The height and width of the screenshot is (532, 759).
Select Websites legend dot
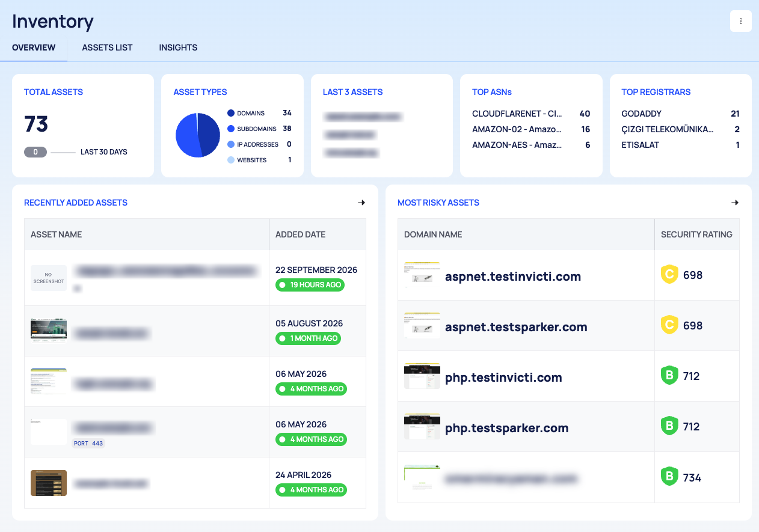[231, 160]
